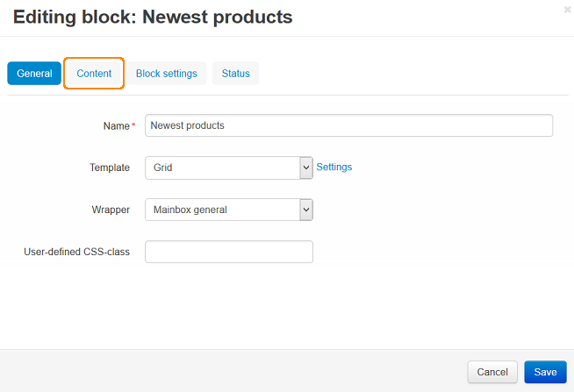
Task: Cancel editing the block
Action: click(x=492, y=372)
